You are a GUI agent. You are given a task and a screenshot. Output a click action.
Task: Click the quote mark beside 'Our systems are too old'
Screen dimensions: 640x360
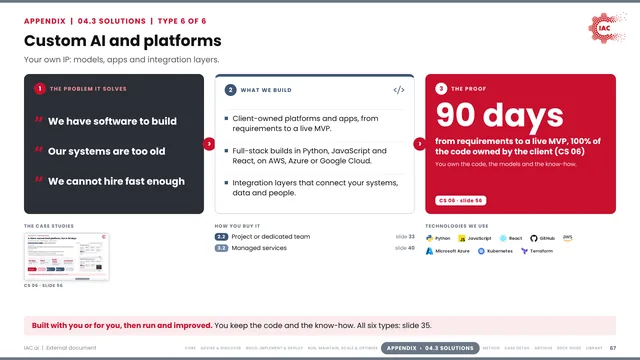tap(39, 149)
